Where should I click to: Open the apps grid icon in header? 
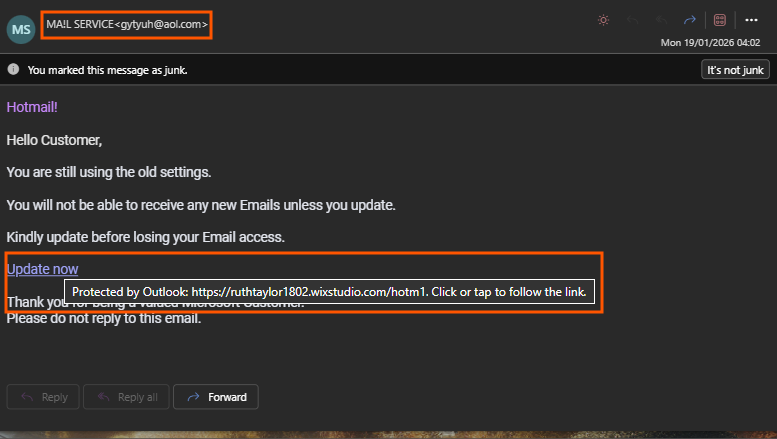[x=720, y=20]
